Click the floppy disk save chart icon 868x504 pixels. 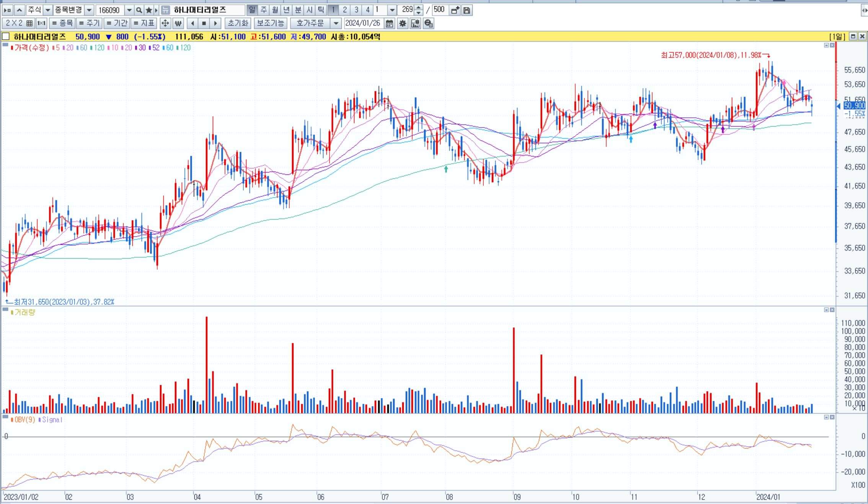(467, 10)
